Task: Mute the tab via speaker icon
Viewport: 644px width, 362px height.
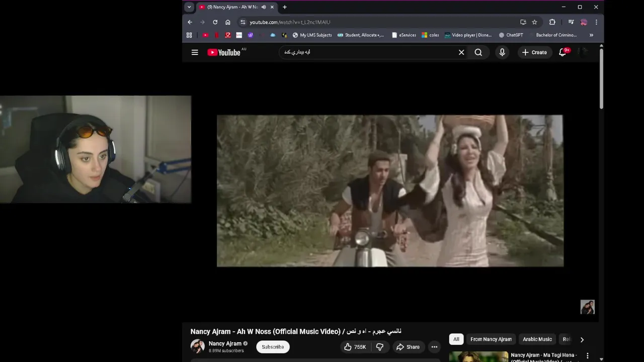Action: pyautogui.click(x=264, y=7)
